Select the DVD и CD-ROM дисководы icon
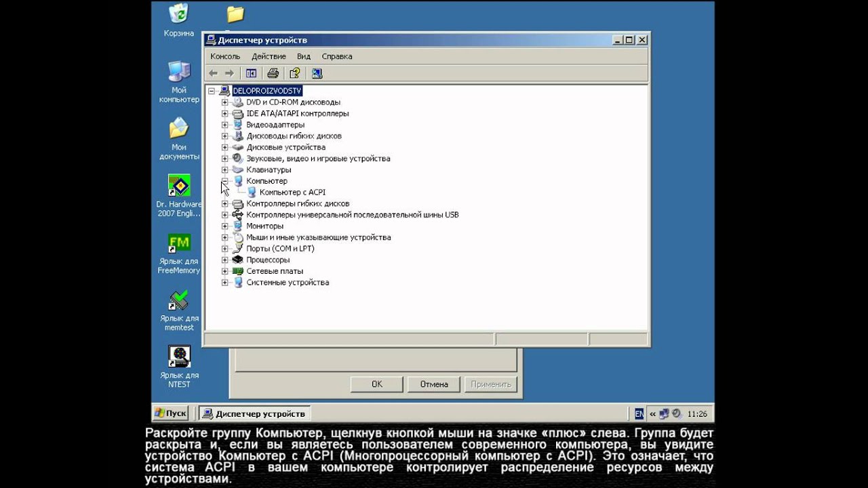 pos(238,102)
